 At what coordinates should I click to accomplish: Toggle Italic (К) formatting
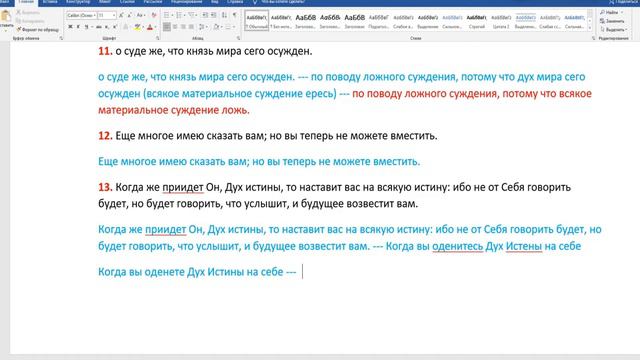coord(78,27)
